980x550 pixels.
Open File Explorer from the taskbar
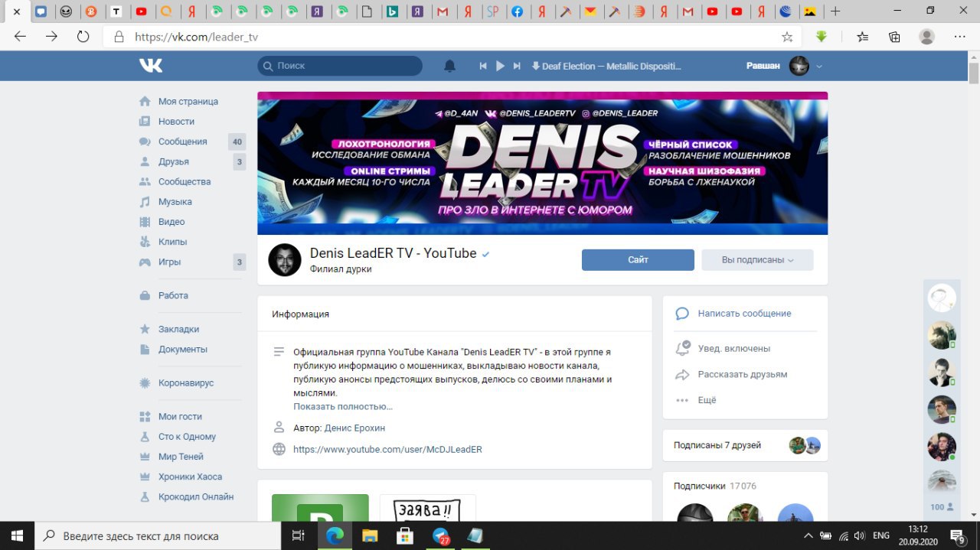370,535
